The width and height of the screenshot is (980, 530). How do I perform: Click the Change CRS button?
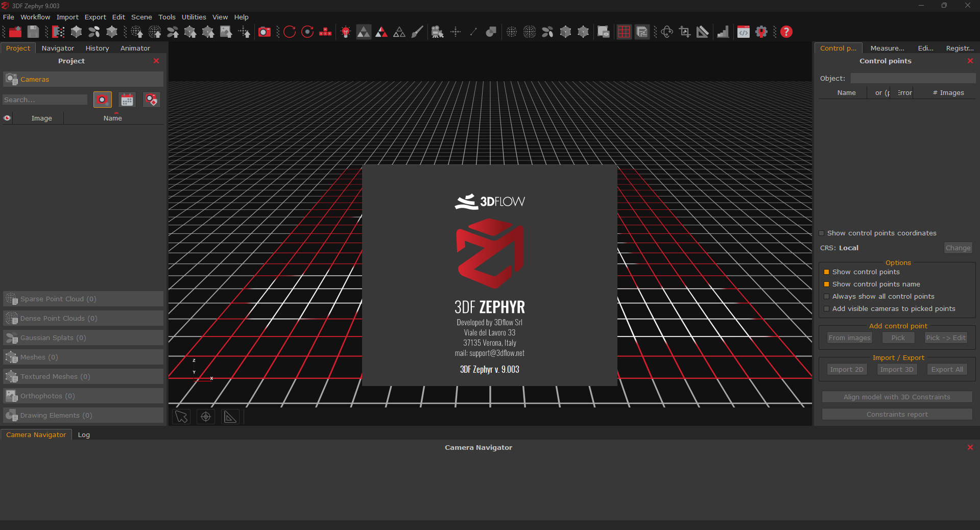(x=958, y=248)
